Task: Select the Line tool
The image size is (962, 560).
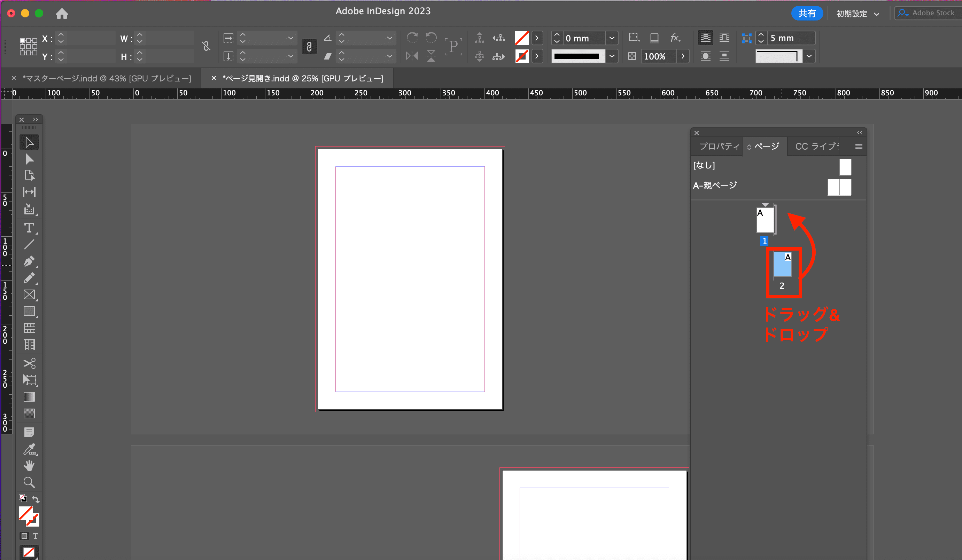Action: 29,244
